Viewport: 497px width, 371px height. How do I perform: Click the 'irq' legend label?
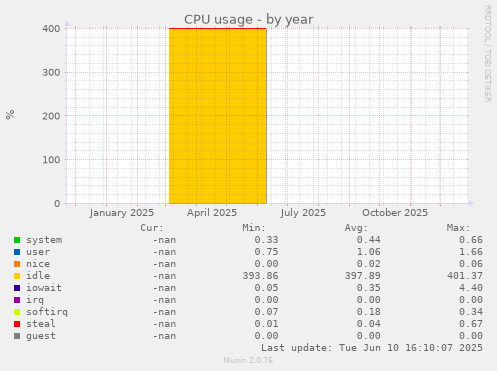35,300
